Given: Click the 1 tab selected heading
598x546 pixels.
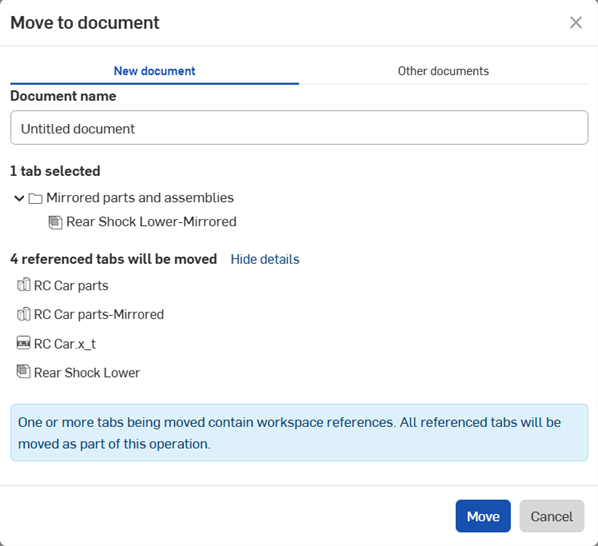Looking at the screenshot, I should point(55,171).
